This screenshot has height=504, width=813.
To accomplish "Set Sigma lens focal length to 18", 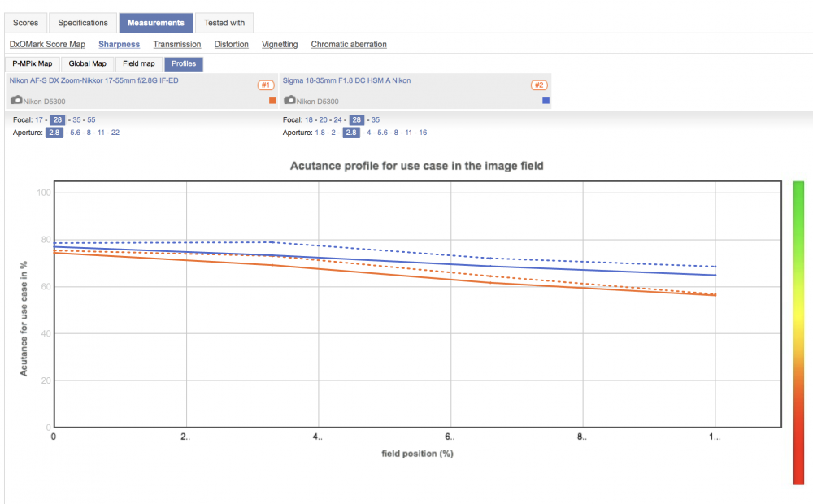I will click(x=308, y=119).
